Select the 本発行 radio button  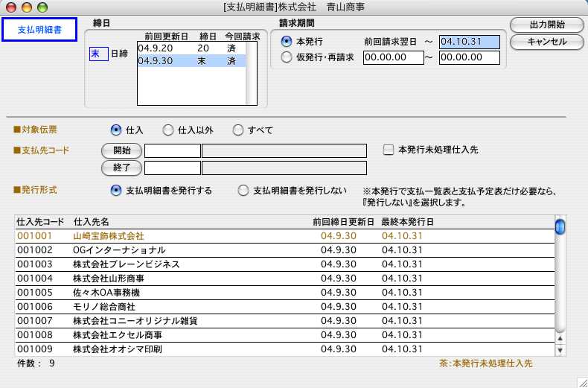click(287, 41)
